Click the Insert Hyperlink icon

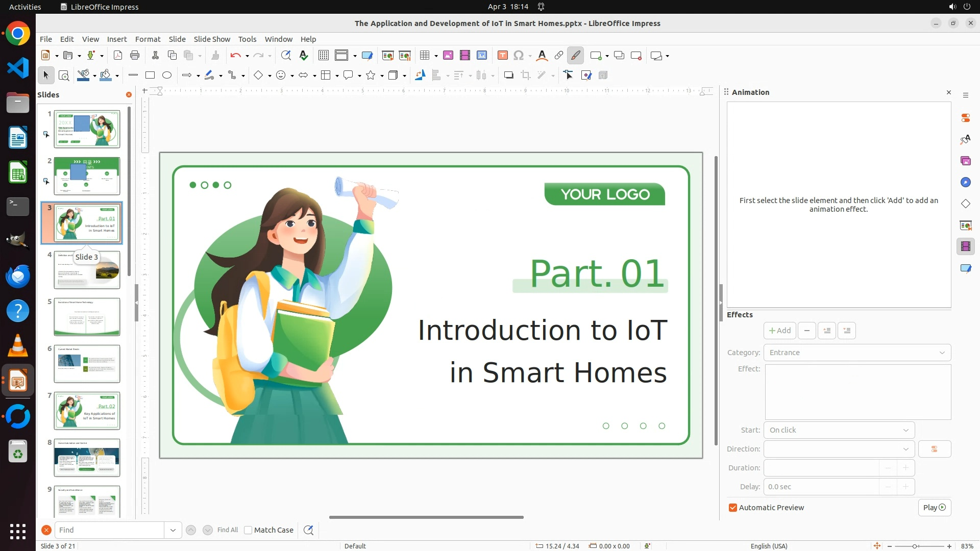coord(559,56)
